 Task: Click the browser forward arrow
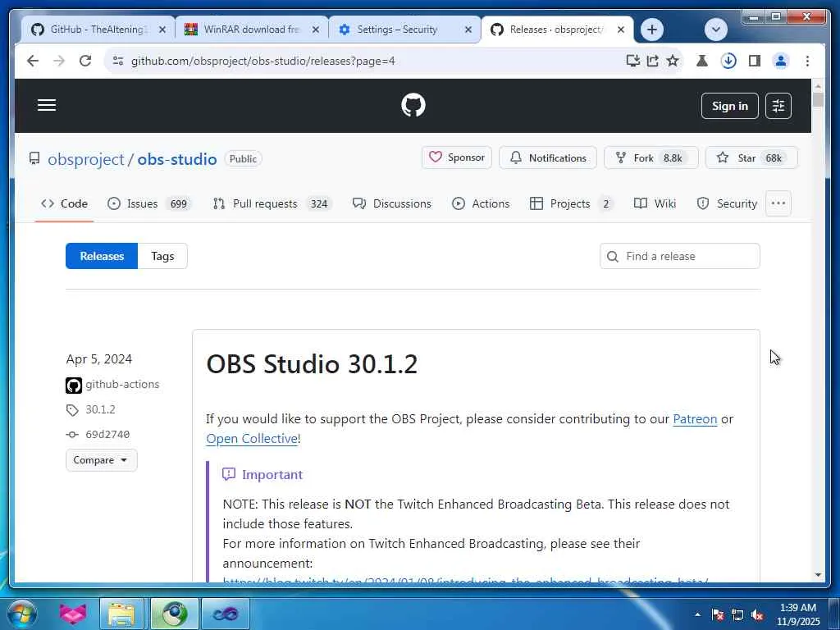[59, 61]
